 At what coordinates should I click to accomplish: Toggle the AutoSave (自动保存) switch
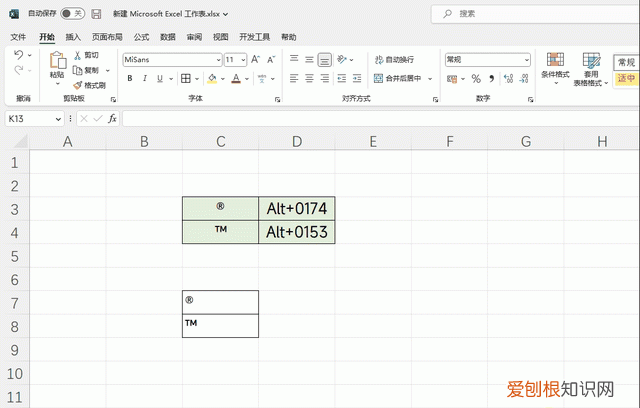point(72,14)
